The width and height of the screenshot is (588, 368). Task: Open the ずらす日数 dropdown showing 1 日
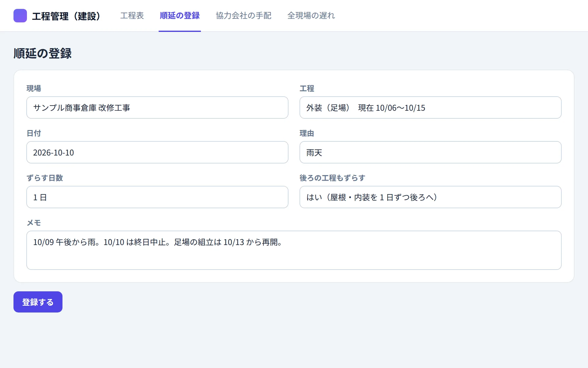(157, 197)
